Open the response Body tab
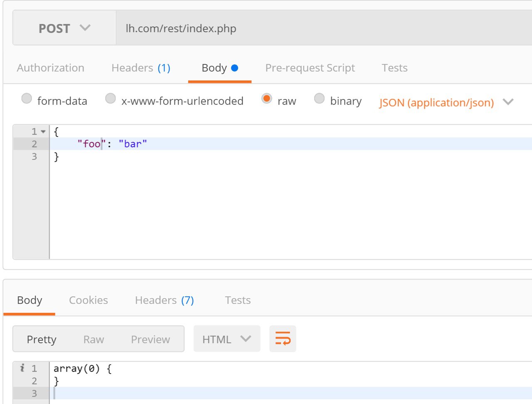Viewport: 532px width, 404px height. 30,300
